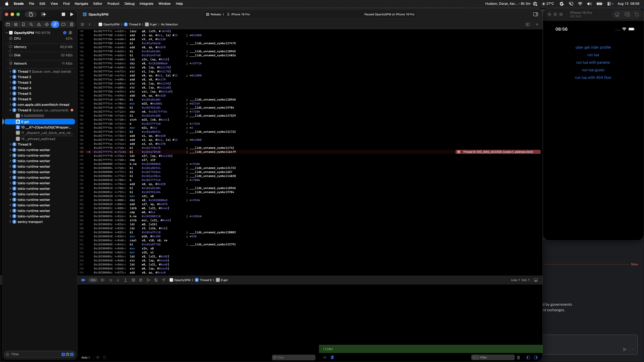Toggle the inspectors panel visibility

(x=535, y=14)
